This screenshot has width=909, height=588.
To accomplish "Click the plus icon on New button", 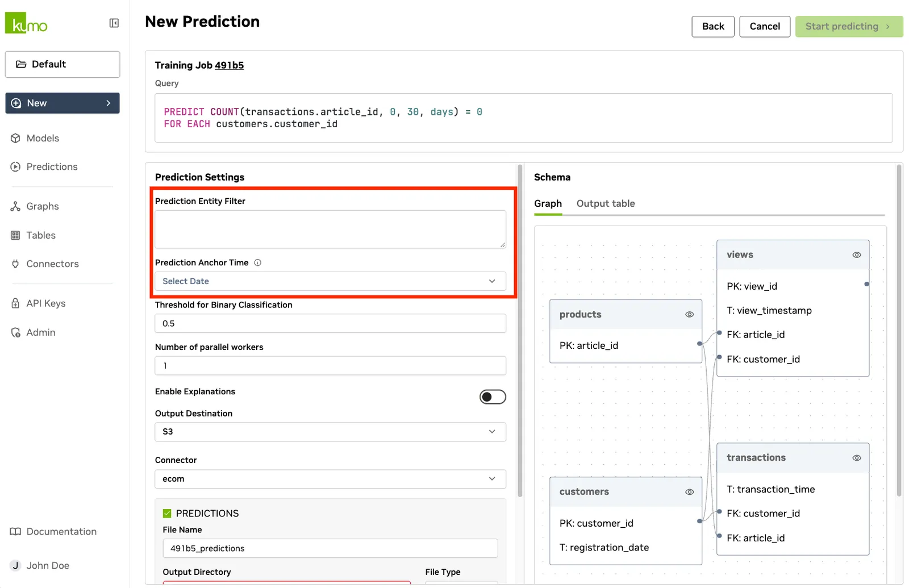I will tap(16, 103).
